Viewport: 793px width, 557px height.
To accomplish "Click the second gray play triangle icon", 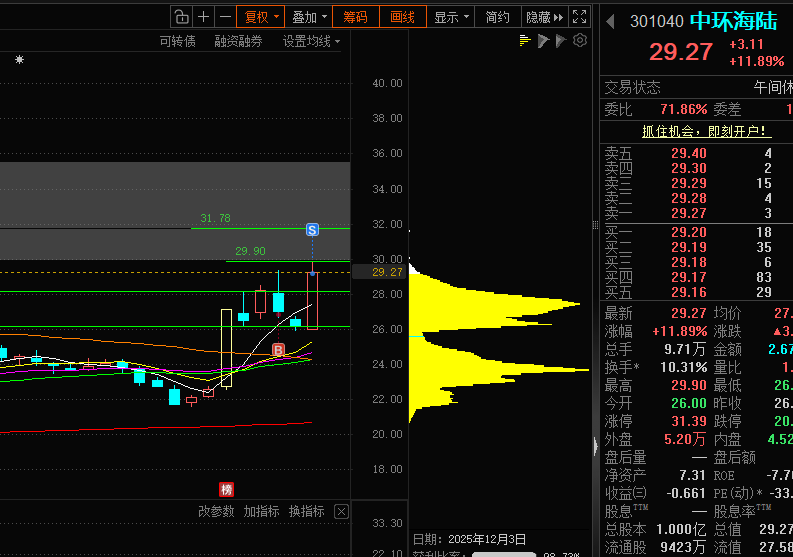I will coord(560,40).
